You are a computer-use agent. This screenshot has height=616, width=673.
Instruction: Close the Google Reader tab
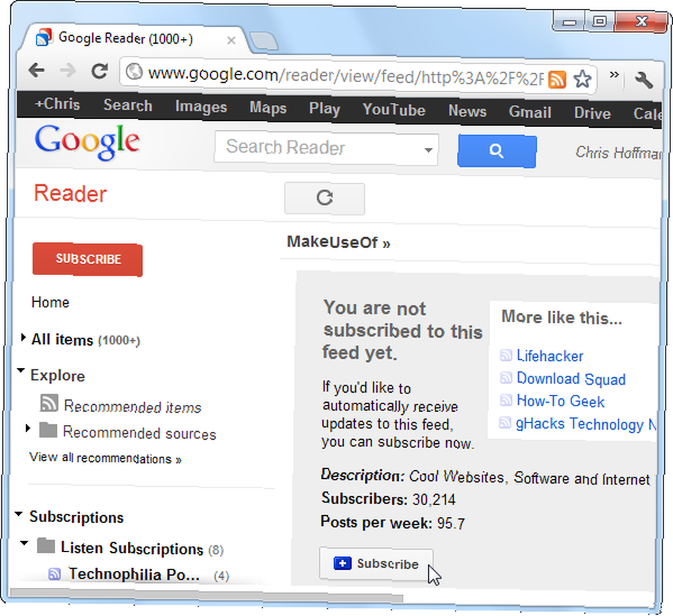[x=231, y=40]
